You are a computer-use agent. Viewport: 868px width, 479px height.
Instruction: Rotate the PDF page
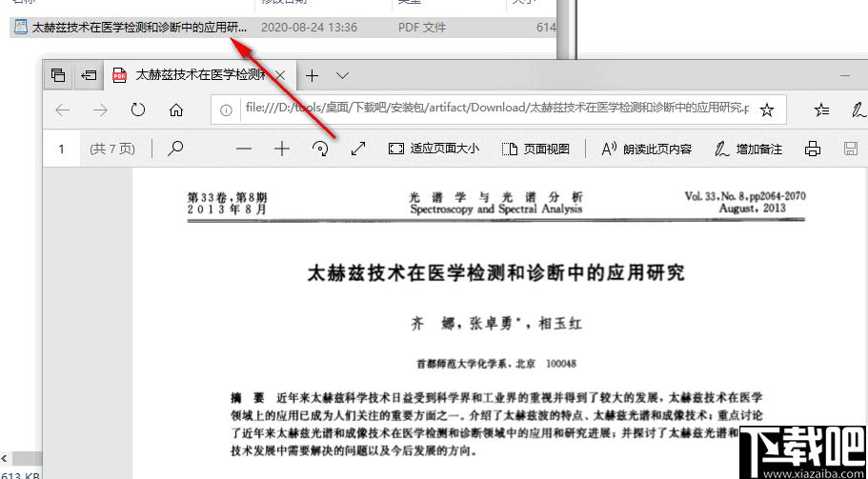click(320, 149)
